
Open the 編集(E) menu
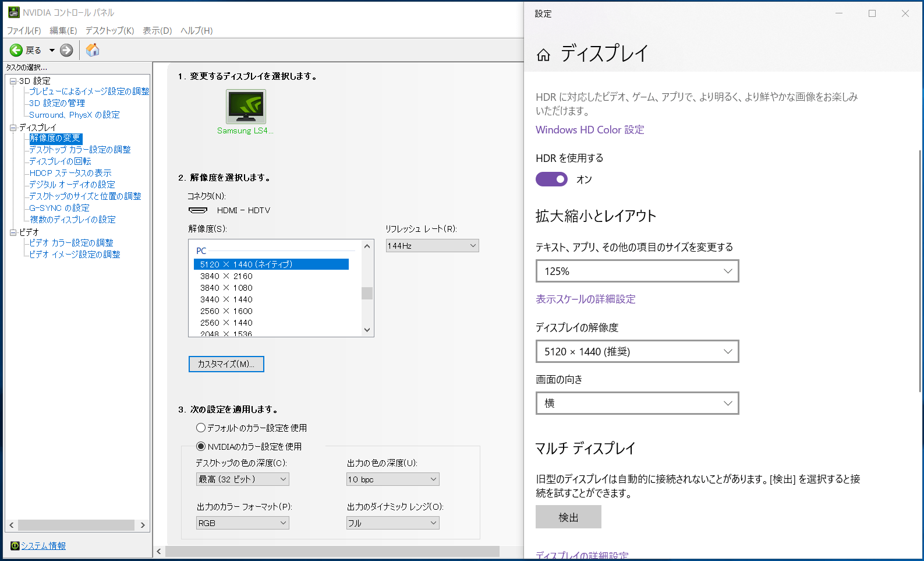coord(63,30)
